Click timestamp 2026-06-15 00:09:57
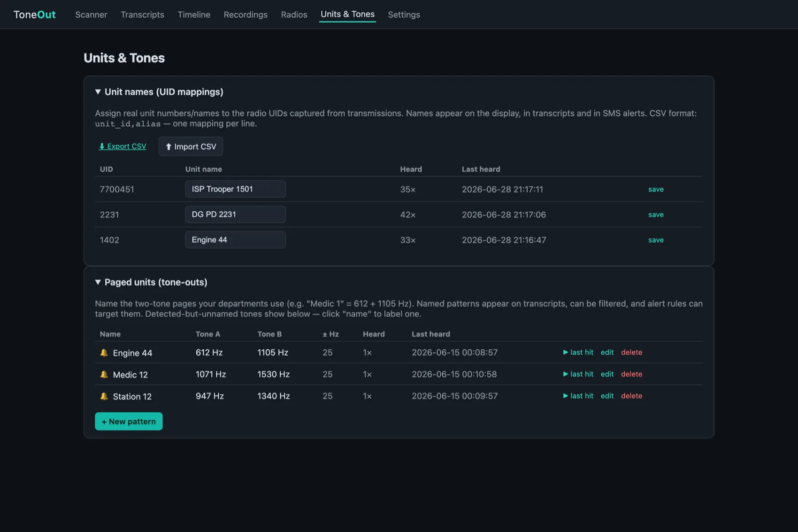Screen dimensions: 798x532 (454, 396)
